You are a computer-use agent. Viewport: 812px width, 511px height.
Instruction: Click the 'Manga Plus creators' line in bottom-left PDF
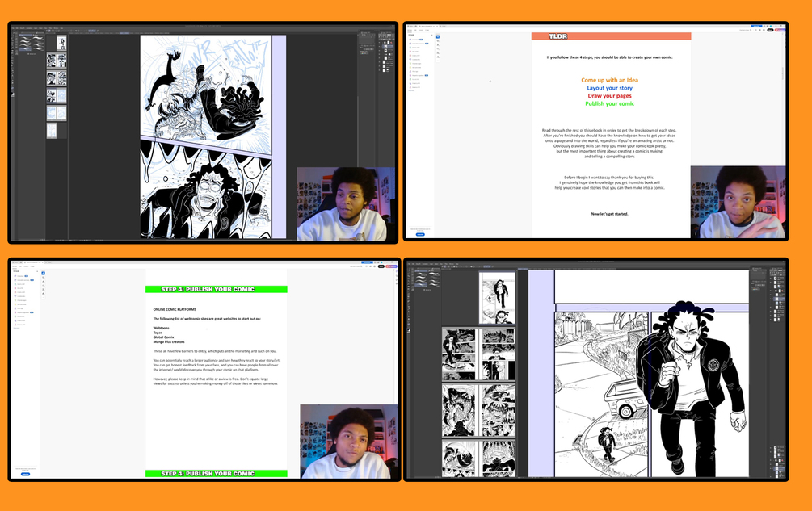(x=169, y=341)
